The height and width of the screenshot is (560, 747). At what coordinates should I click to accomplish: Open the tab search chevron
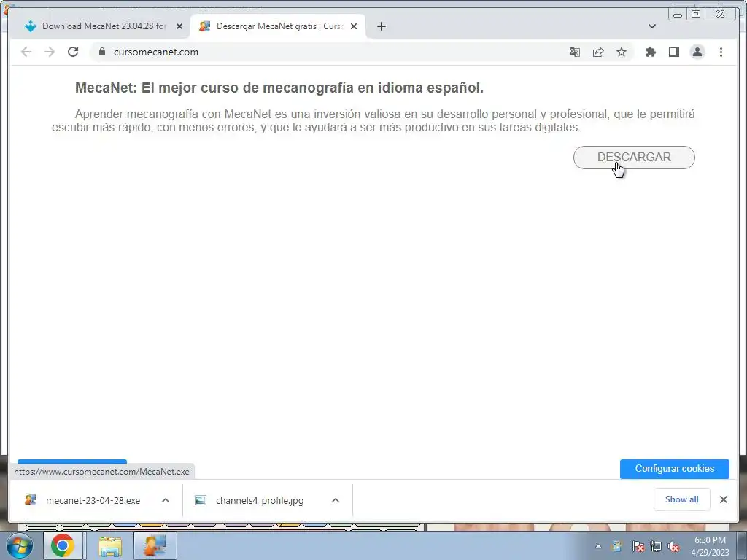click(x=651, y=26)
